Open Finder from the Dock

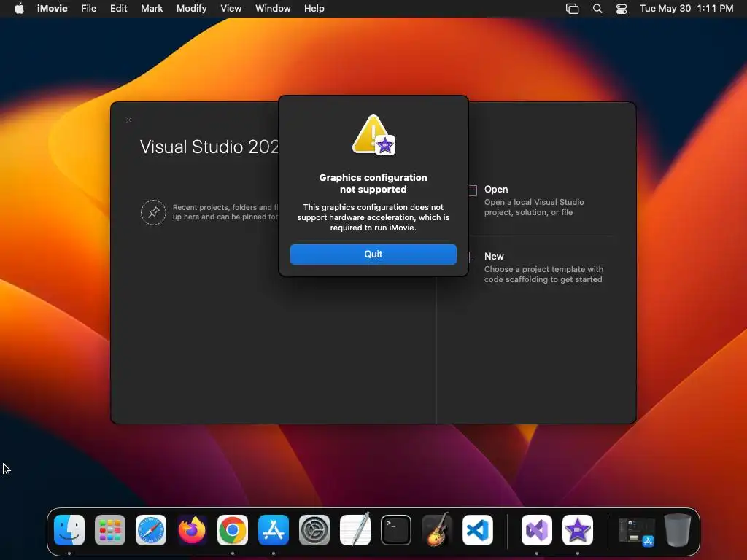[69, 530]
